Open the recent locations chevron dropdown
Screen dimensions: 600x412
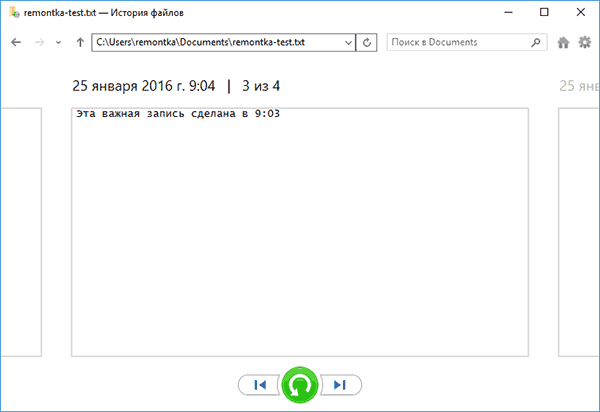(x=59, y=43)
